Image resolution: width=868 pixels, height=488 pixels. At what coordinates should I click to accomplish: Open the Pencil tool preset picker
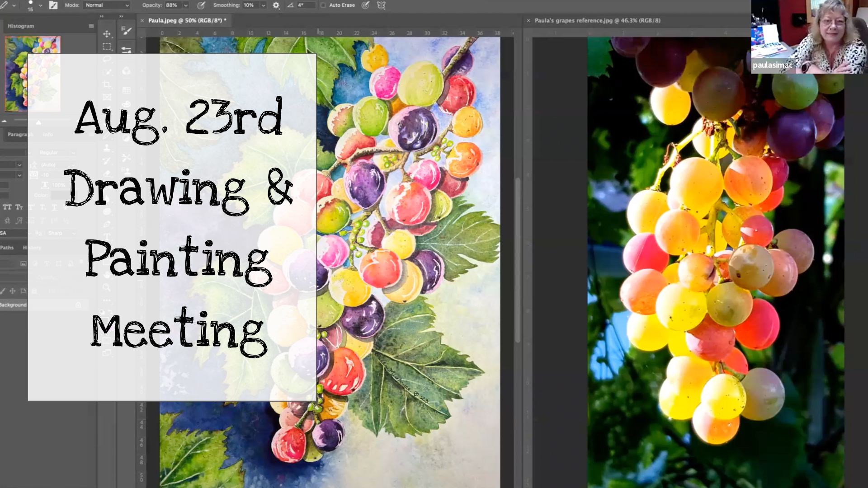(4, 5)
